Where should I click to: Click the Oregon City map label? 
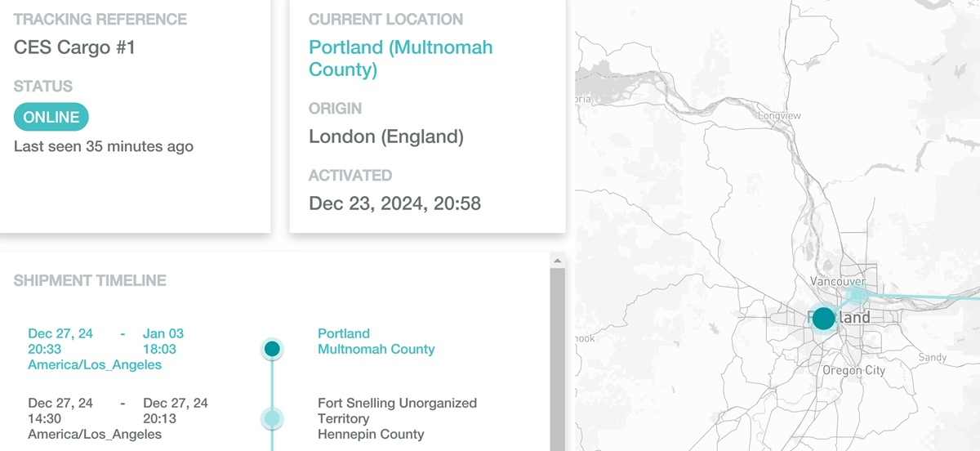[x=853, y=370]
